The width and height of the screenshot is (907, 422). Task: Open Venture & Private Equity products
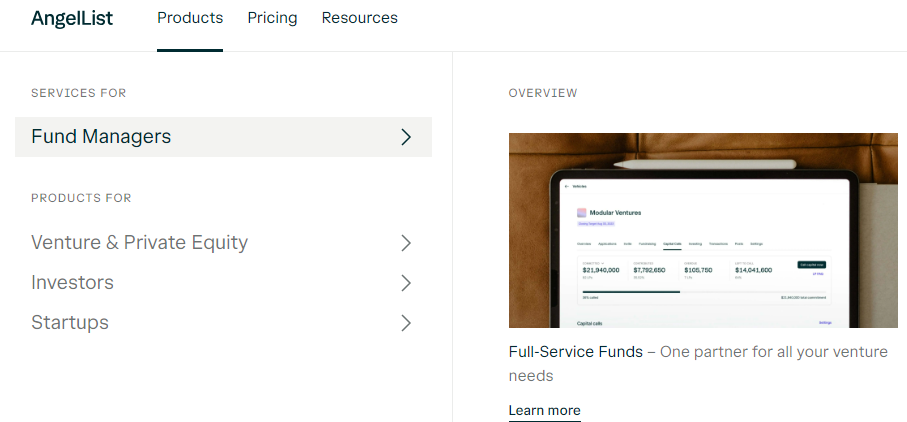pyautogui.click(x=139, y=243)
